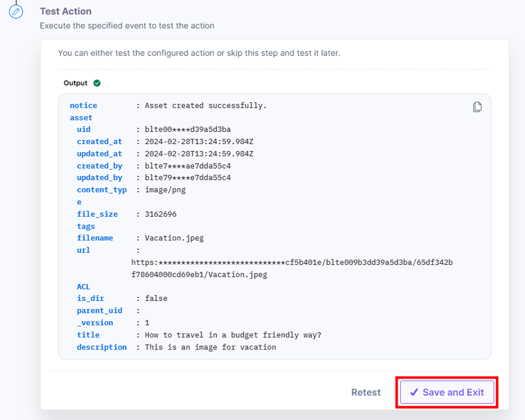Click the description value text

click(x=210, y=347)
